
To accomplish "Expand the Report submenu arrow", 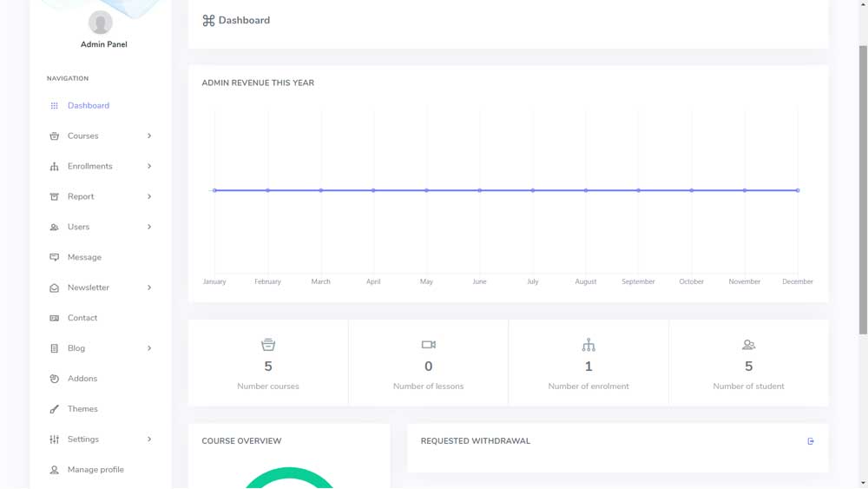I will point(149,196).
